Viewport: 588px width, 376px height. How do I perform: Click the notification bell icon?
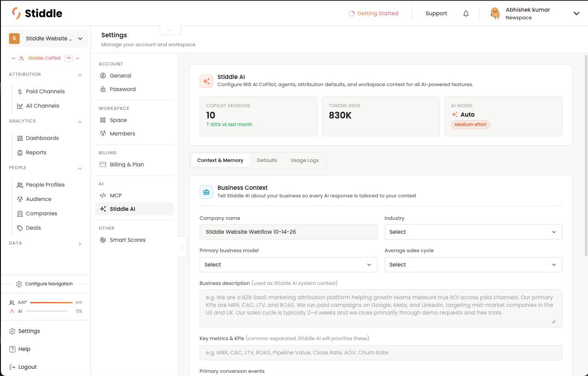(466, 13)
